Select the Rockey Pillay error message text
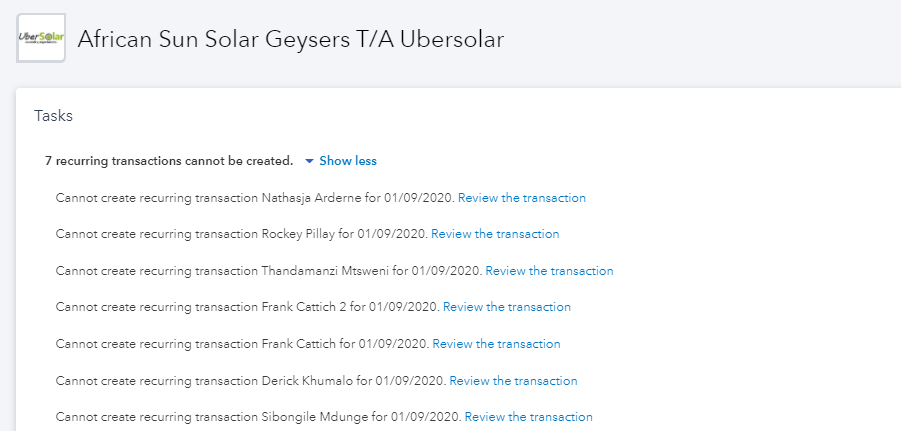 (242, 234)
